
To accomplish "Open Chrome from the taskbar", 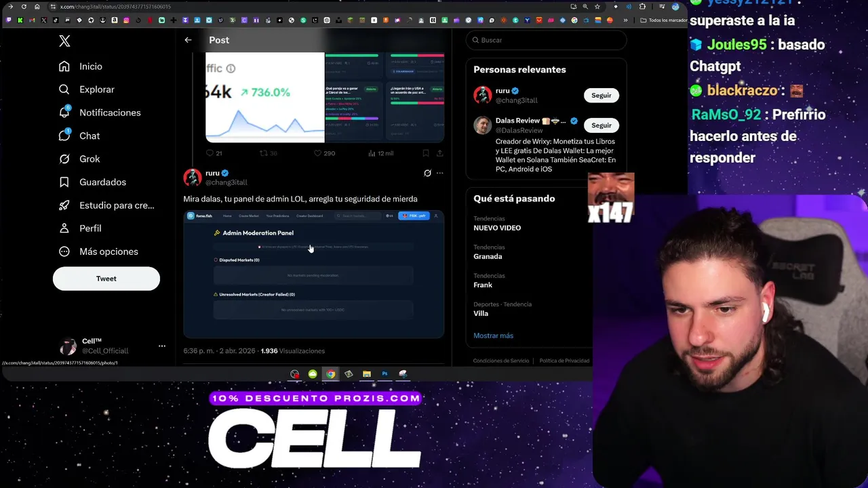I will [x=330, y=374].
